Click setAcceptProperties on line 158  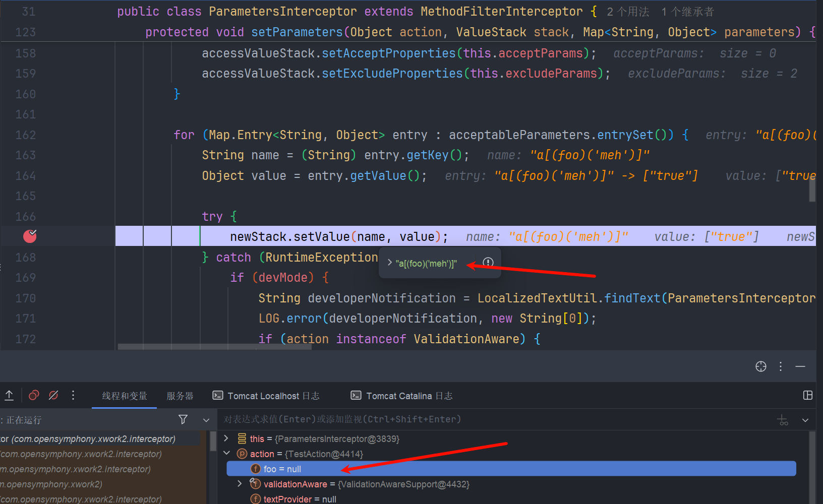389,53
